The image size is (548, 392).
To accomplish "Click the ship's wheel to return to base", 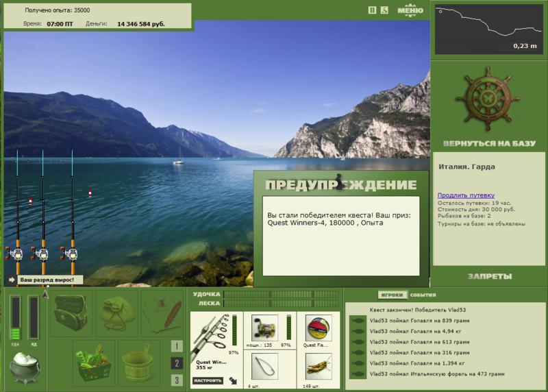I will point(488,99).
